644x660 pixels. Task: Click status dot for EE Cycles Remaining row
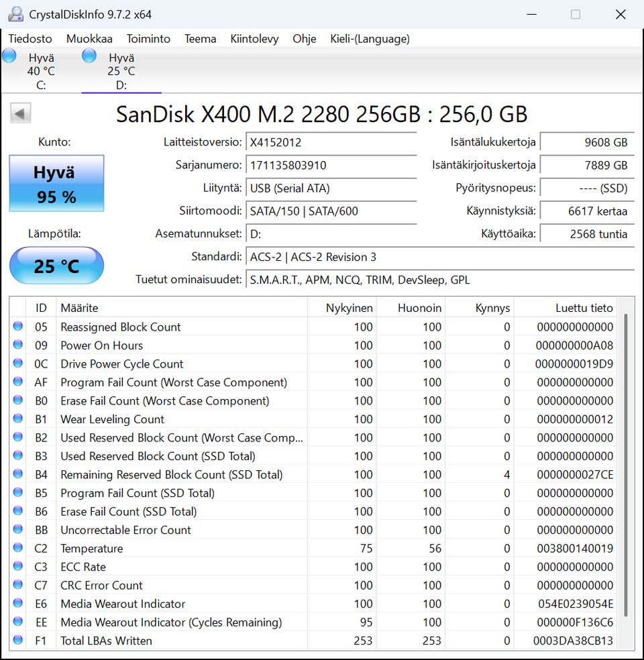tap(17, 622)
